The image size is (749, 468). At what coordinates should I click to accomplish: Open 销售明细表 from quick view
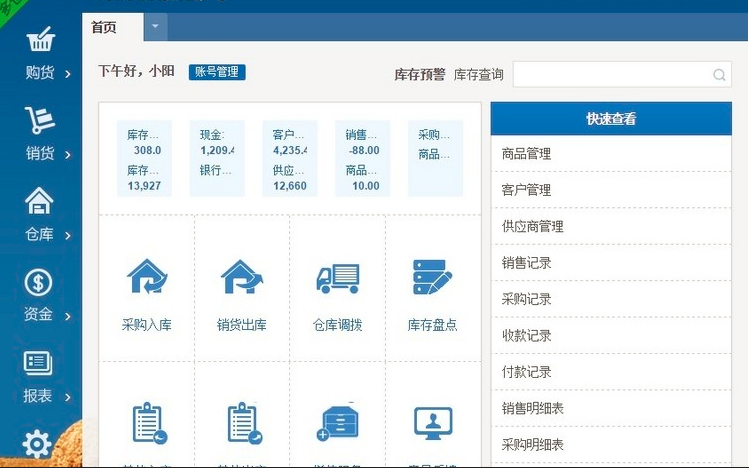coord(533,408)
